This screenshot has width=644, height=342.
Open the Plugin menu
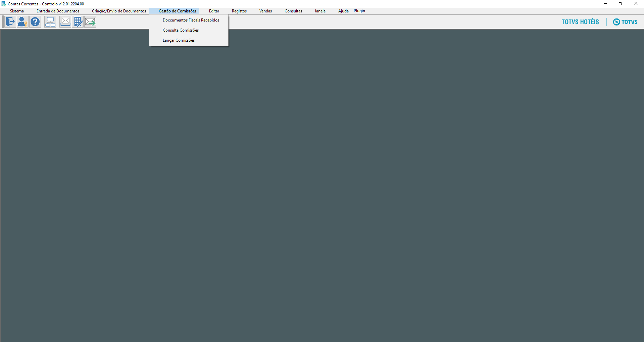coord(359,11)
